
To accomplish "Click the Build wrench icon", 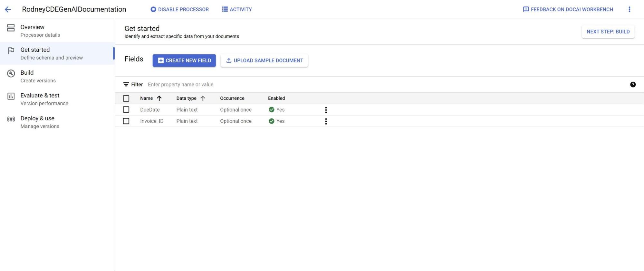I will [11, 74].
